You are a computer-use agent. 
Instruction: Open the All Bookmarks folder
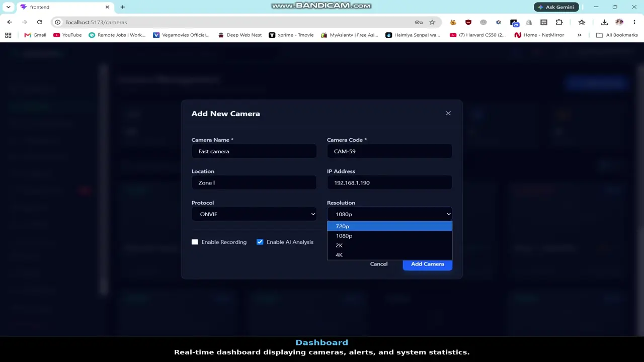[x=617, y=35]
